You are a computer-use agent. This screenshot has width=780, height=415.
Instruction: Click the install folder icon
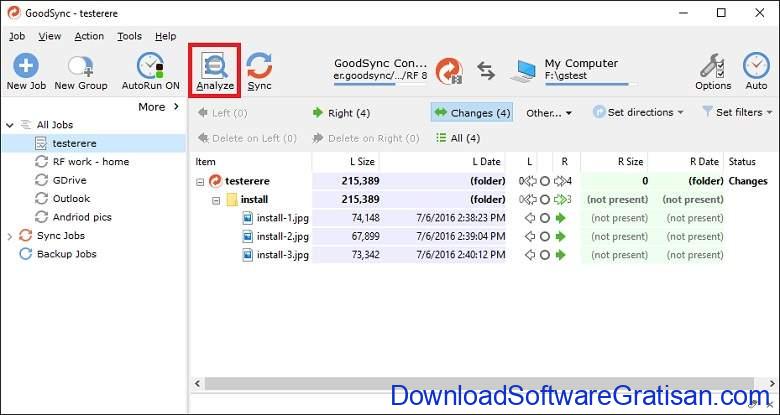[231, 200]
